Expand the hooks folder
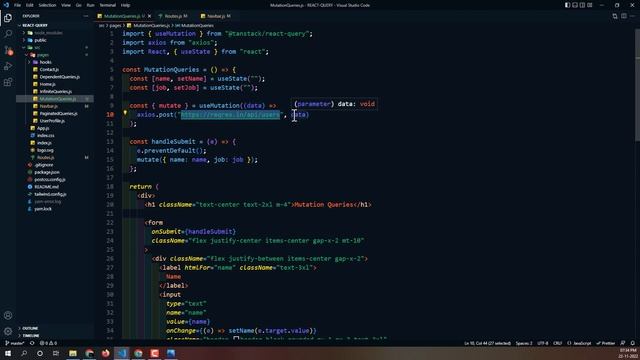Image resolution: width=640 pixels, height=360 pixels. coord(55,62)
